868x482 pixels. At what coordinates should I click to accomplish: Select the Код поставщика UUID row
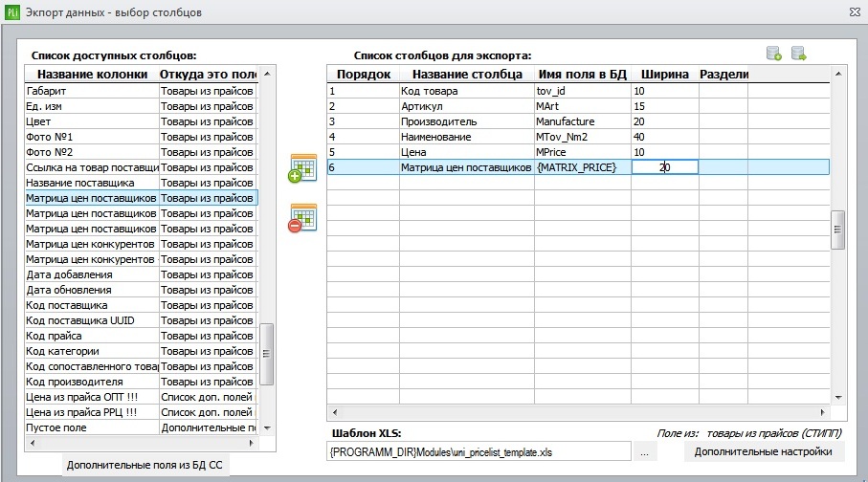click(142, 320)
